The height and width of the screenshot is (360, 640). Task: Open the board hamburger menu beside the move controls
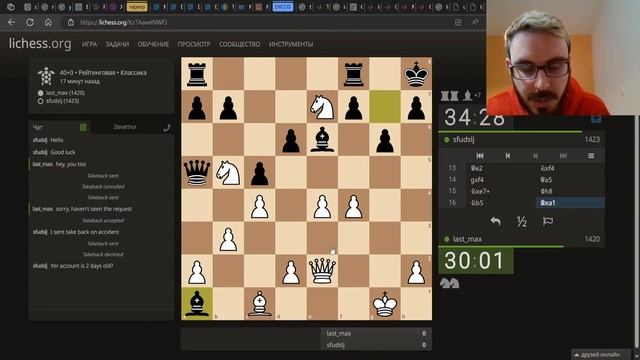point(591,156)
